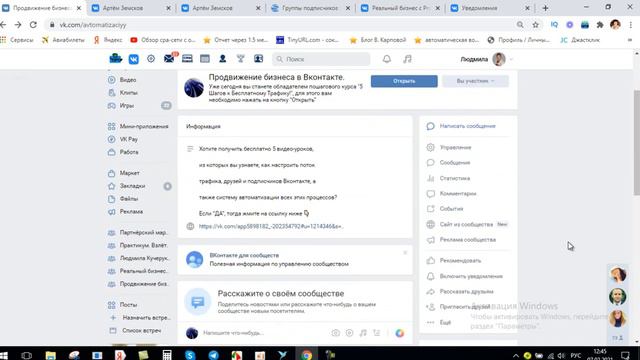Bookmark this page with star icon

pyautogui.click(x=536, y=25)
